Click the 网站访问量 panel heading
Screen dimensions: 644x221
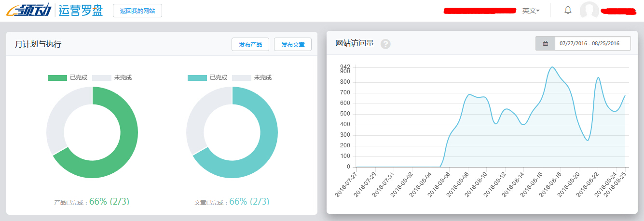pyautogui.click(x=355, y=43)
